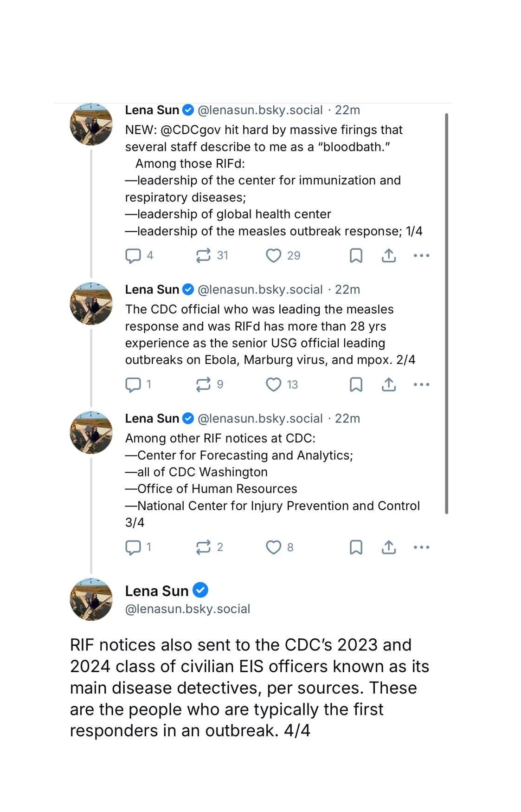
Task: Share the 2/4 Ebola and Marburg post
Action: (x=389, y=385)
